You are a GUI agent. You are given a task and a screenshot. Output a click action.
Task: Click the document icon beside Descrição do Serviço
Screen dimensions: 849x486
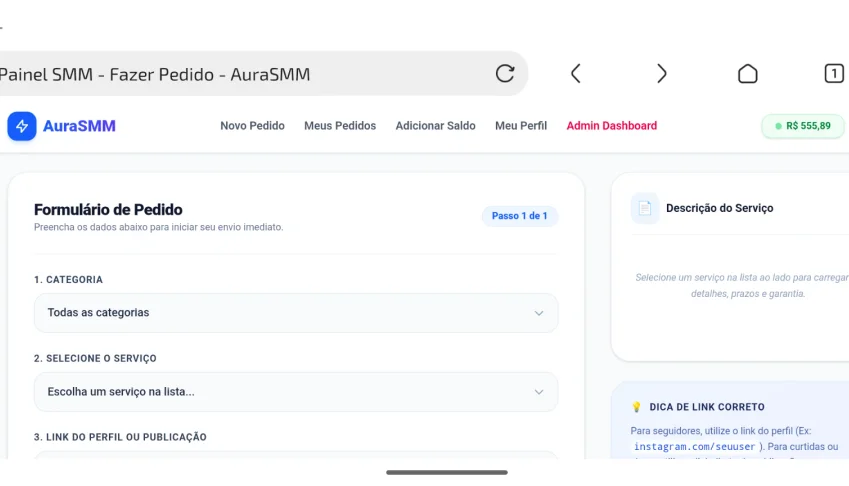click(x=645, y=208)
